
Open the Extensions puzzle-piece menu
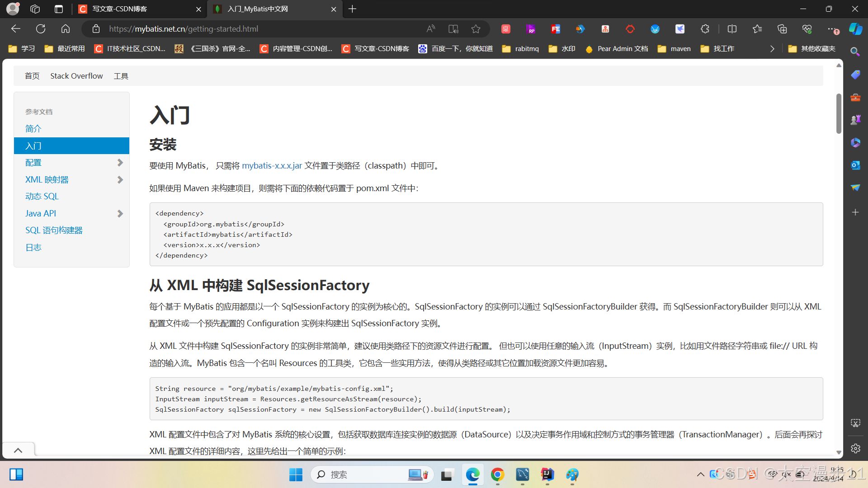coord(705,28)
